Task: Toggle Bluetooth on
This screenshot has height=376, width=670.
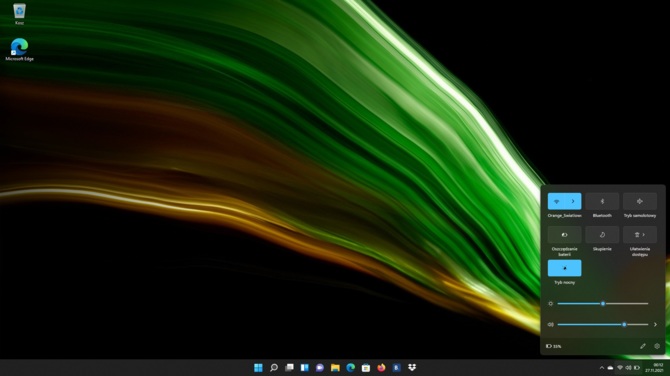Action: tap(602, 201)
